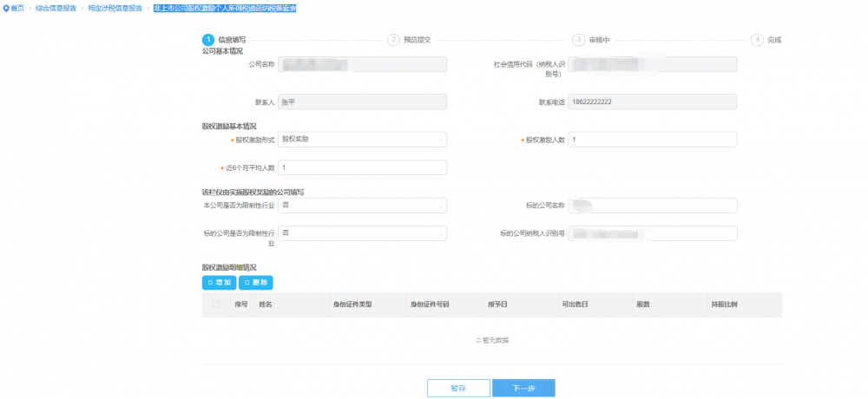Click the 联系人 field showing 张平
This screenshot has width=868, height=399.
tap(362, 102)
